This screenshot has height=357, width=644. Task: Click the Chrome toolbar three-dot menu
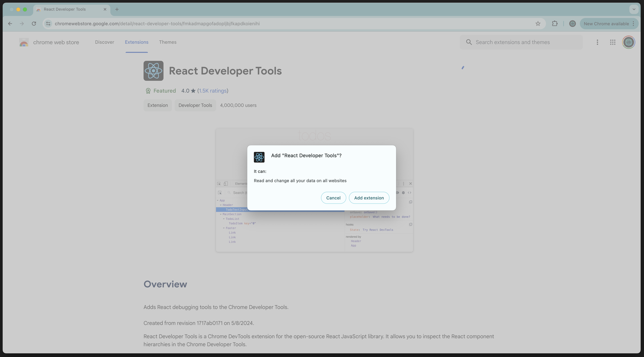634,23
